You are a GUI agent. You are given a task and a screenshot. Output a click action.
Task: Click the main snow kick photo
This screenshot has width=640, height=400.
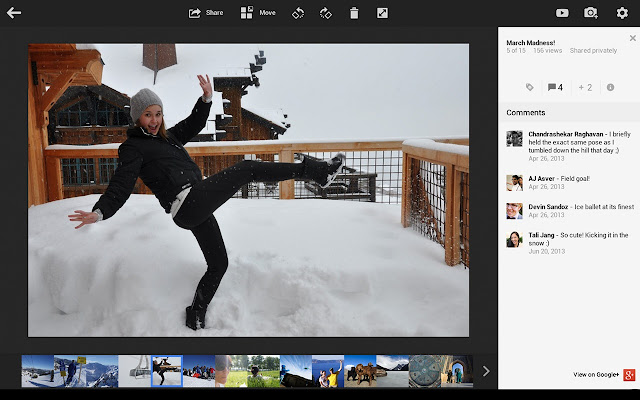tap(248, 190)
